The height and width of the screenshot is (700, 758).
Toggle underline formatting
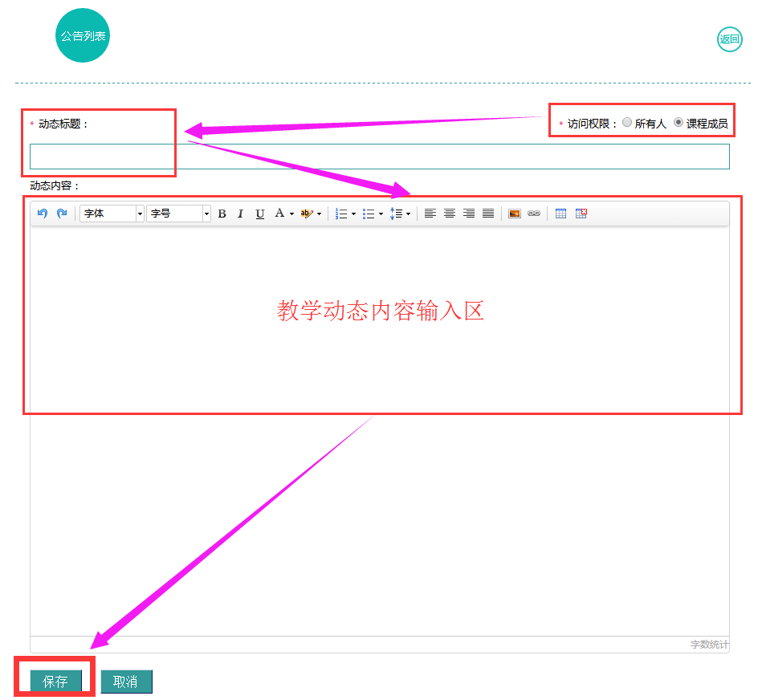click(259, 214)
